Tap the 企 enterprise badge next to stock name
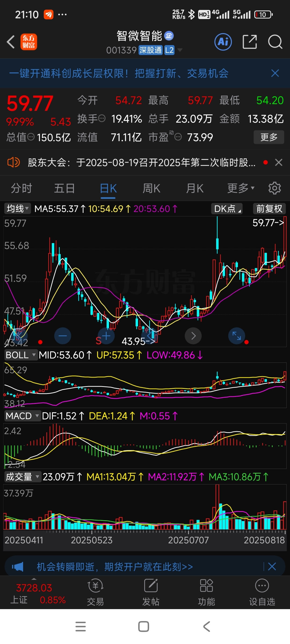The height and width of the screenshot is (644, 290). tap(169, 36)
